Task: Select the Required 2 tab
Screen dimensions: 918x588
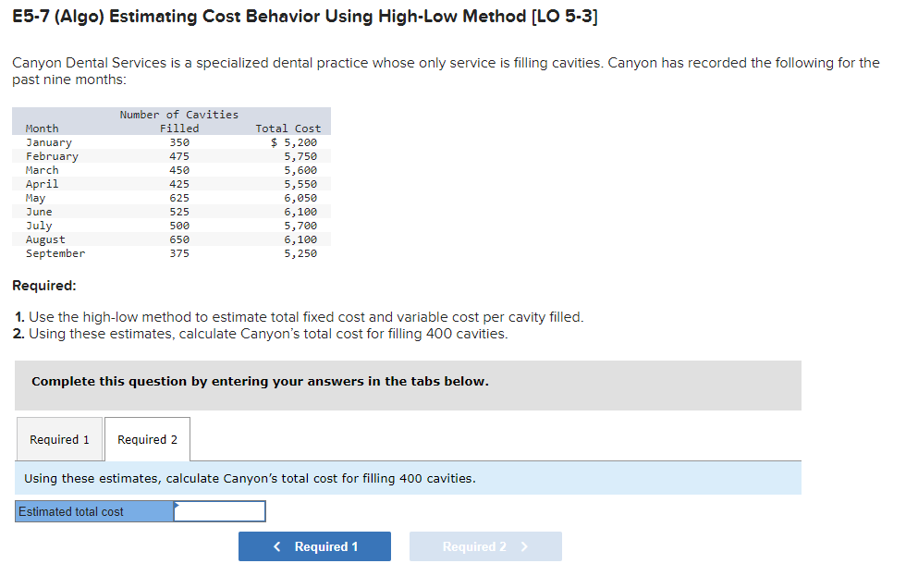Action: pos(146,439)
